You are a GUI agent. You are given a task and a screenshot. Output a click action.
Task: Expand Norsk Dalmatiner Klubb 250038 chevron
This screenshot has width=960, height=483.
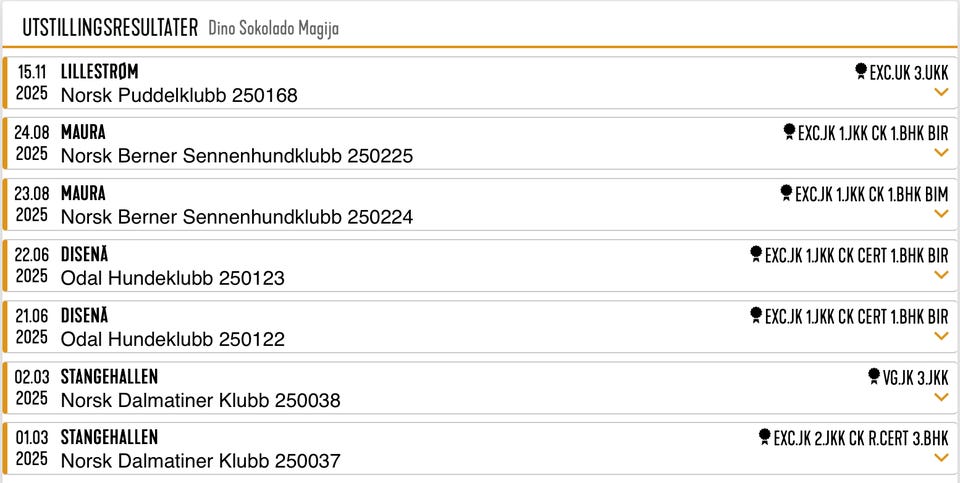point(941,397)
